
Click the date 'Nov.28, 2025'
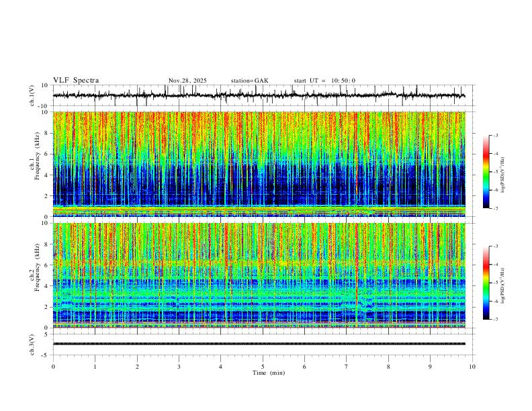tap(187, 81)
